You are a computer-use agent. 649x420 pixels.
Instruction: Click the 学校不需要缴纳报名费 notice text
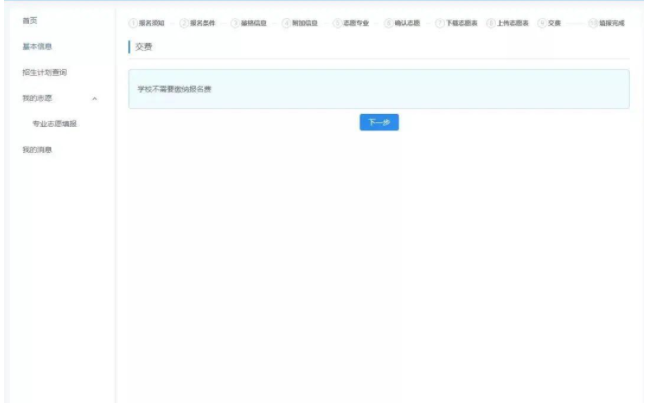pos(174,89)
